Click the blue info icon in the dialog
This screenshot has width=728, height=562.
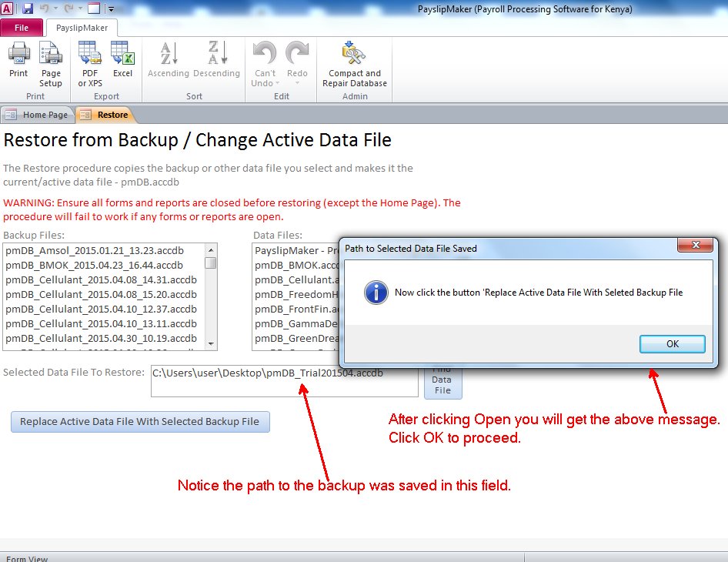click(376, 293)
